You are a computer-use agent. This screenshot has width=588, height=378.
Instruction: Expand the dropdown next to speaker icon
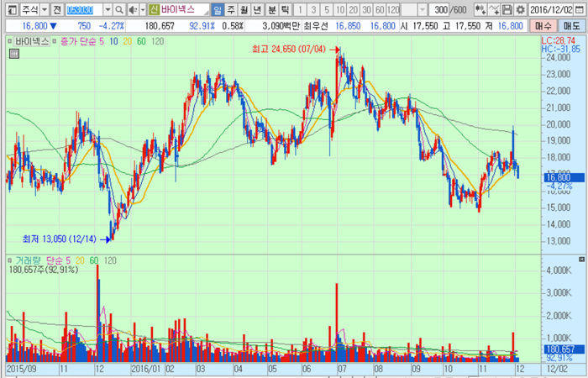pos(141,9)
